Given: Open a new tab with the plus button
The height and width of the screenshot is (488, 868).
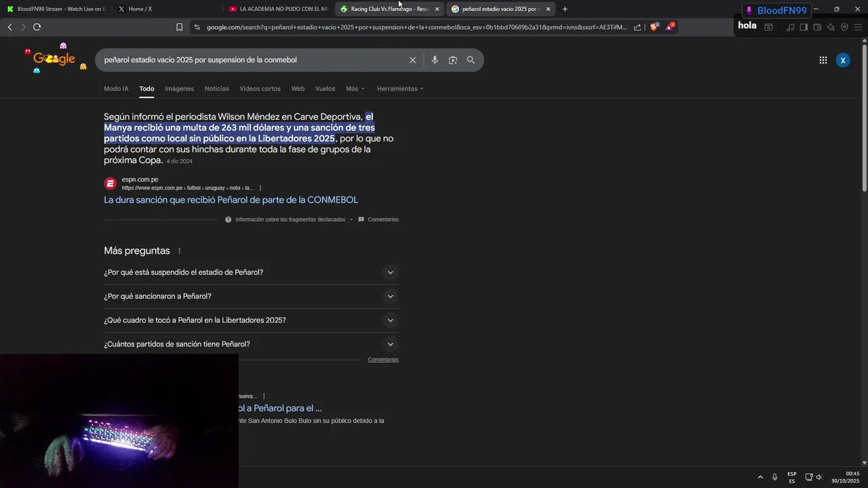Looking at the screenshot, I should [565, 9].
